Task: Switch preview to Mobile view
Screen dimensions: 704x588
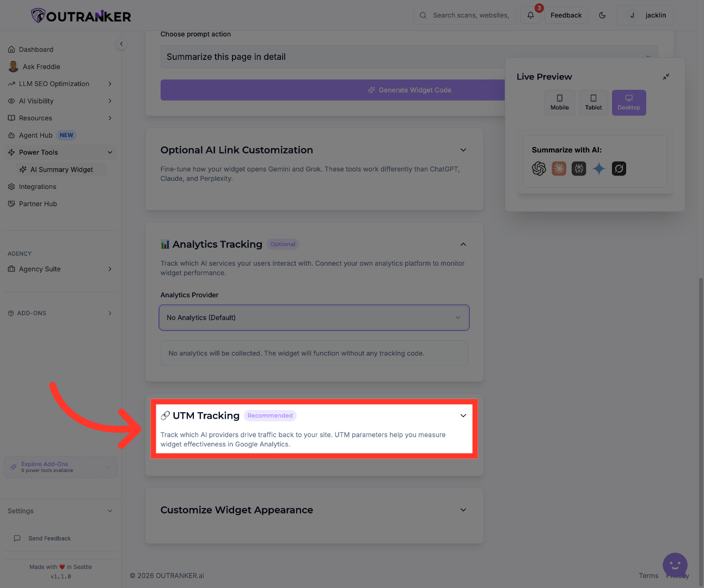Action: [x=559, y=102]
